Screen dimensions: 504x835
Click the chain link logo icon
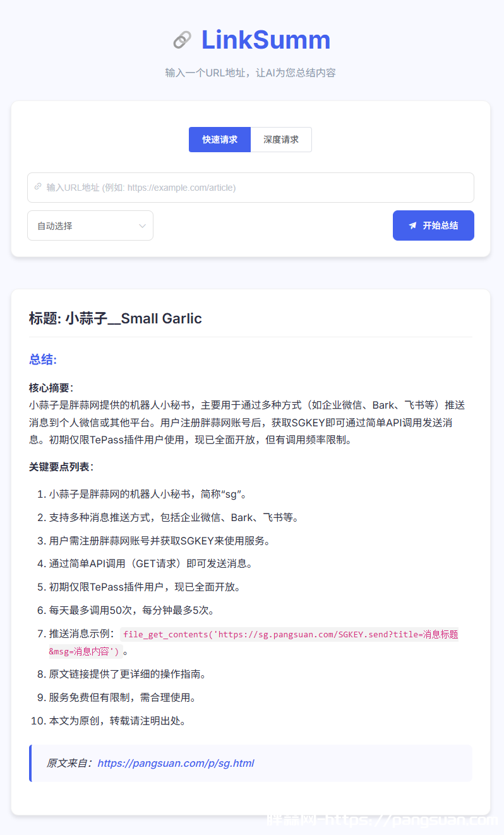coord(182,40)
